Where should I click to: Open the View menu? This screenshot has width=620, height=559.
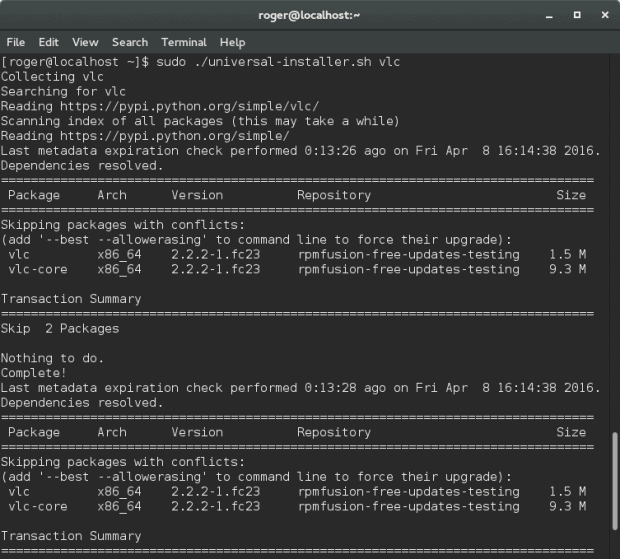tap(85, 43)
